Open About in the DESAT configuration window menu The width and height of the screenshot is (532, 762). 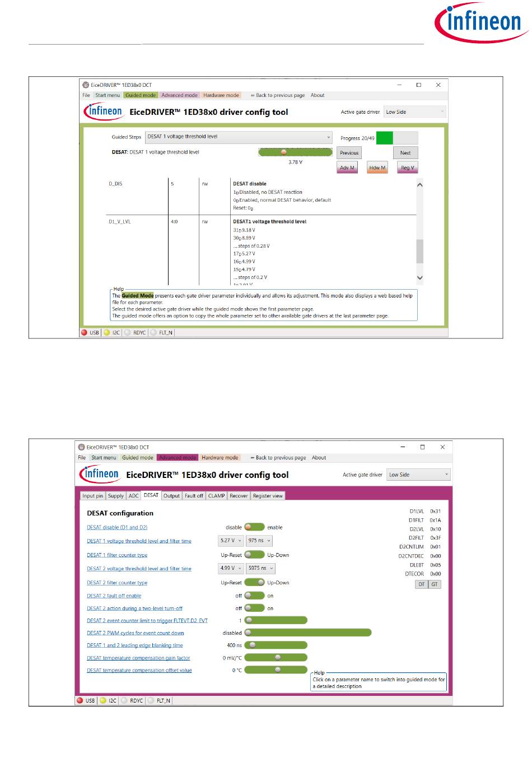tap(319, 458)
